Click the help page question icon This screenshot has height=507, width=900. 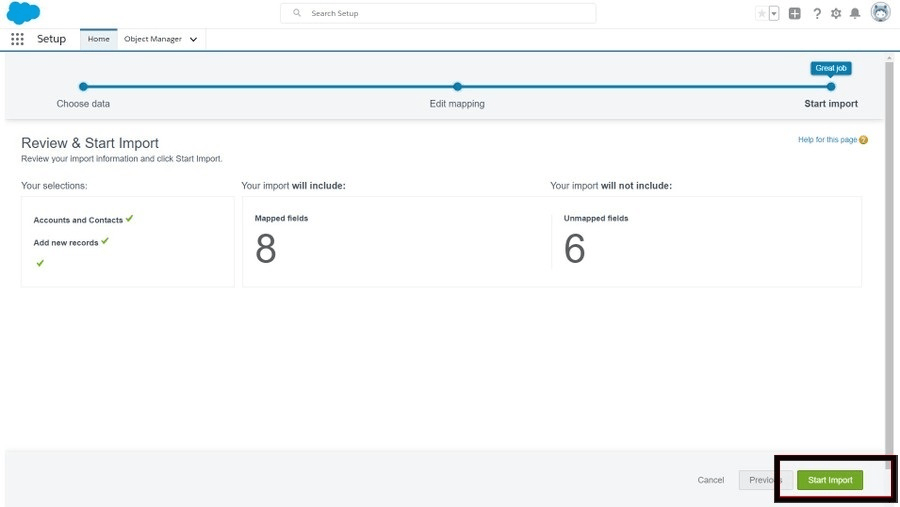tap(863, 140)
